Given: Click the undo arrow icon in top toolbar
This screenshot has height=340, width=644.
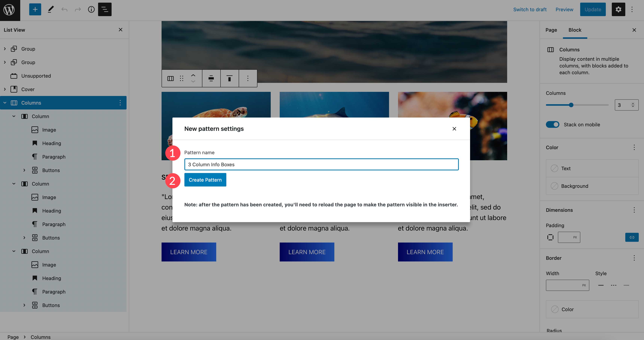Looking at the screenshot, I should pos(63,9).
